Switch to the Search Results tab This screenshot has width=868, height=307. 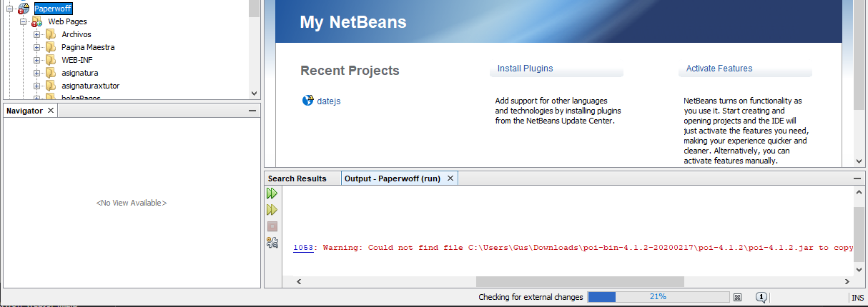(297, 178)
